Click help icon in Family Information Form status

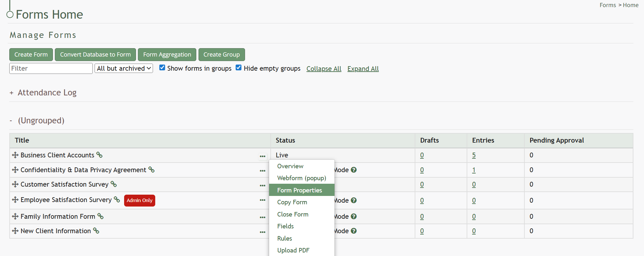click(354, 216)
